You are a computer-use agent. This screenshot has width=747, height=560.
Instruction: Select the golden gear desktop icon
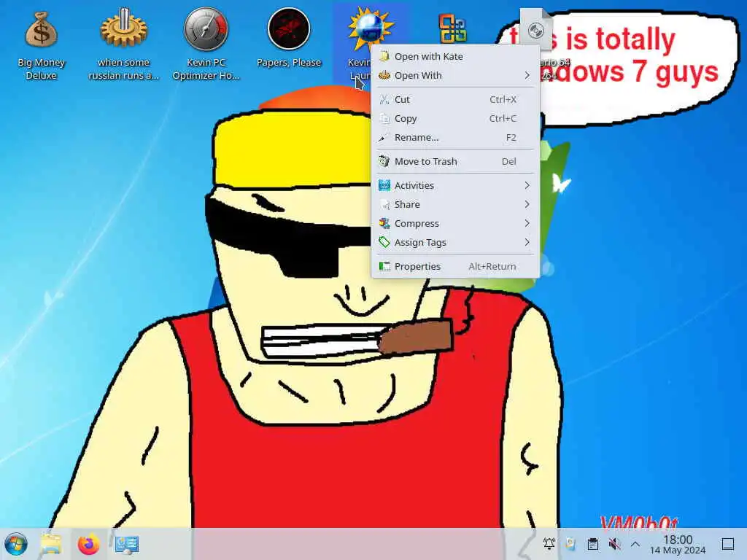point(124,28)
